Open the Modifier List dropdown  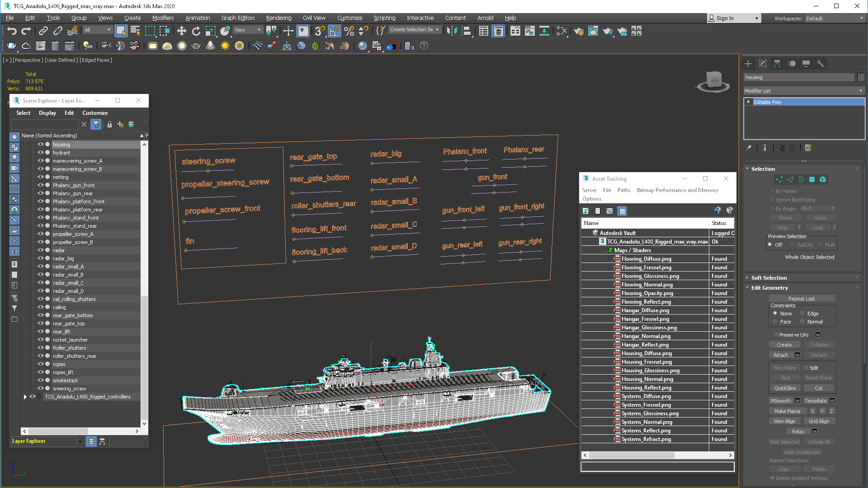click(x=804, y=91)
